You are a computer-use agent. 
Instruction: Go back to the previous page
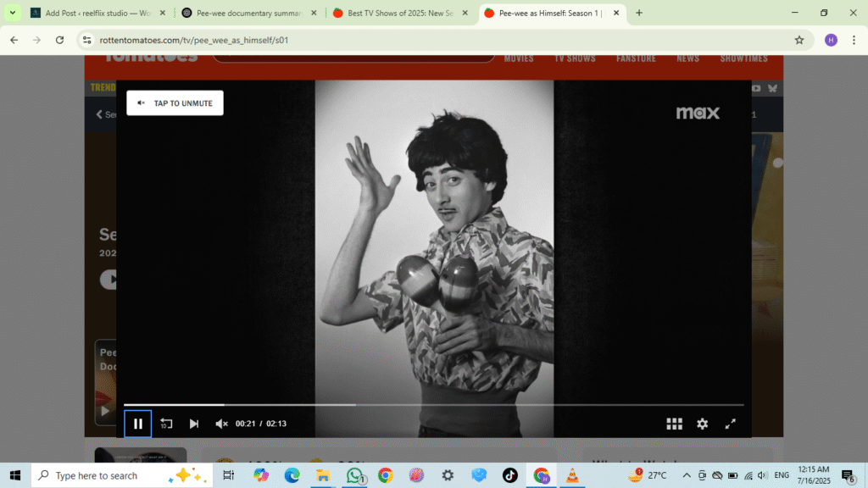click(14, 40)
